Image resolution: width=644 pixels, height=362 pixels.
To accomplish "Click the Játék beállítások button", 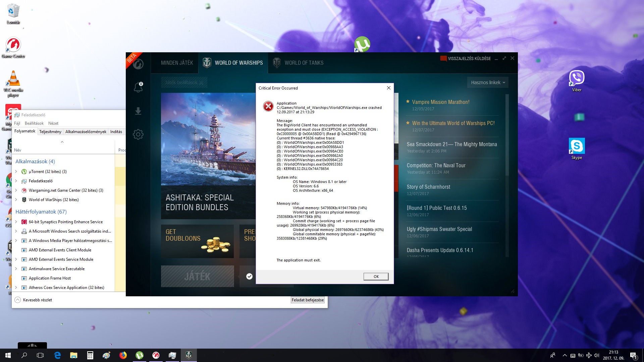I will (184, 82).
